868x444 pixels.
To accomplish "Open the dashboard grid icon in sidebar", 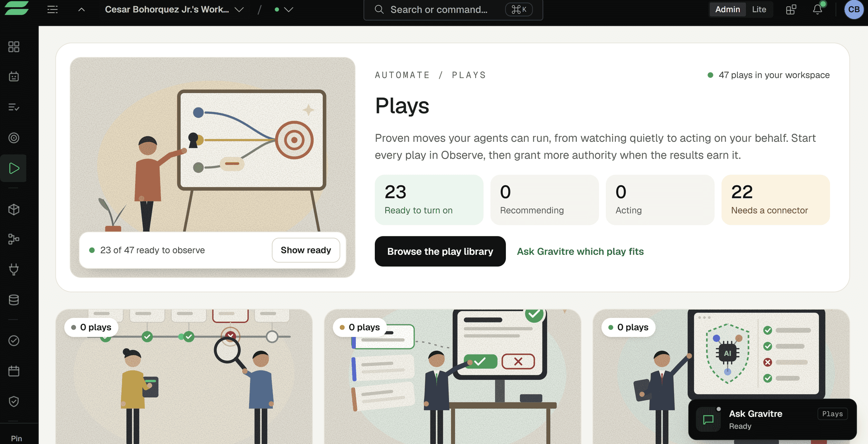I will click(14, 47).
